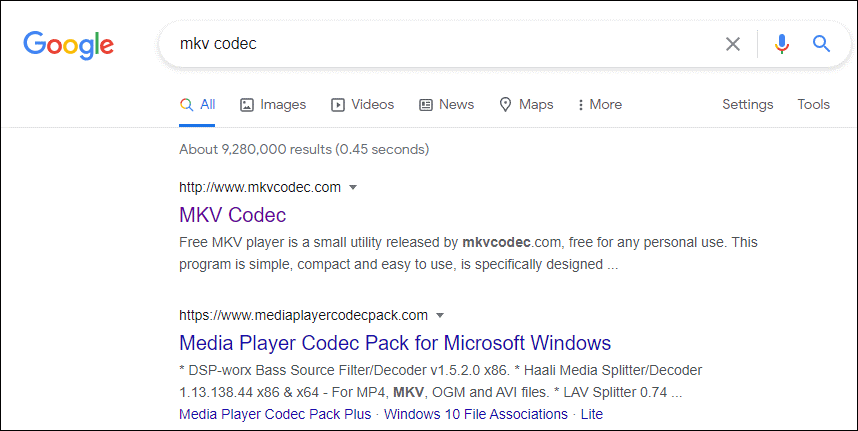Select the All results tab
Screen dimensions: 858x431
(x=197, y=104)
